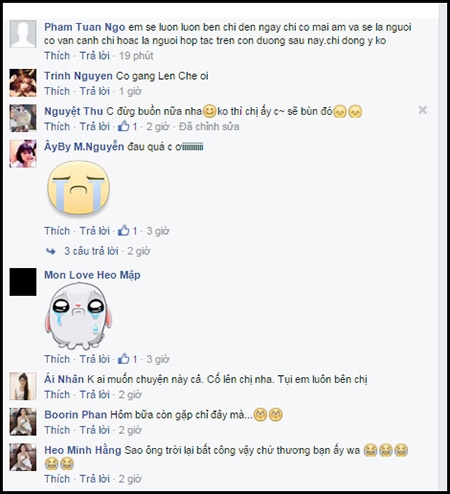Screen dimensions: 450x494
Task: Expand the 3 câu trả lời replies
Action: pyautogui.click(x=91, y=251)
